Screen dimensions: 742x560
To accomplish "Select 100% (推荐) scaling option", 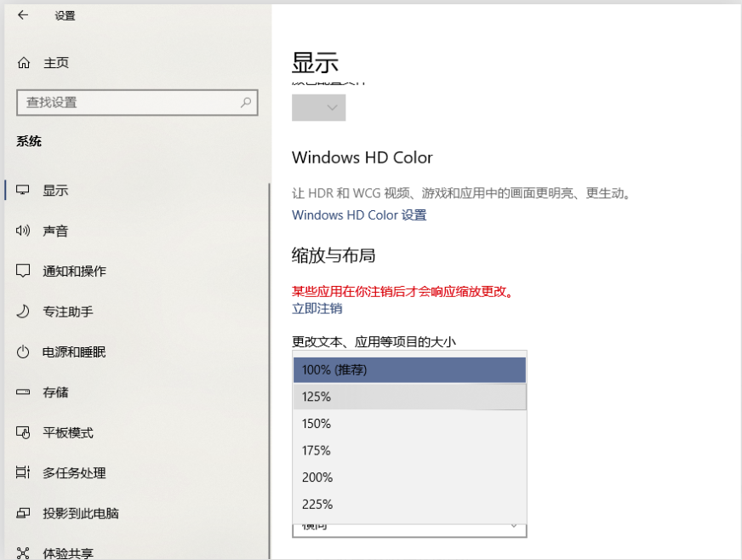I will point(409,370).
